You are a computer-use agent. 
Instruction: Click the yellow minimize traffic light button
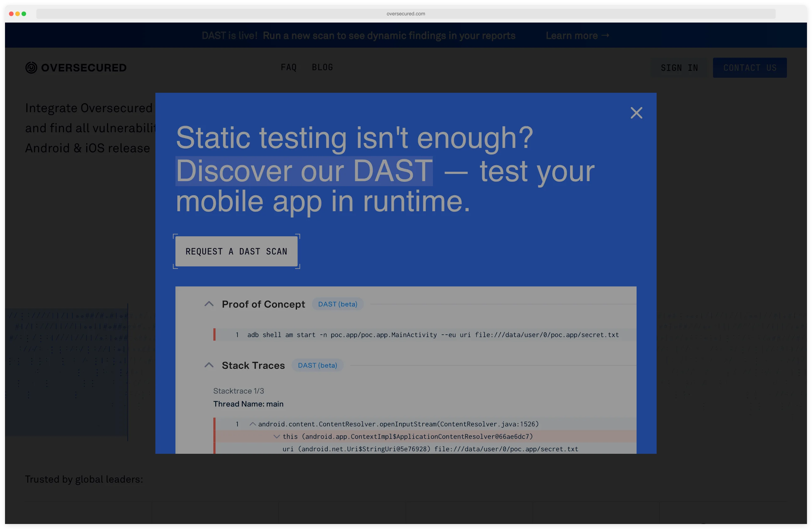18,14
